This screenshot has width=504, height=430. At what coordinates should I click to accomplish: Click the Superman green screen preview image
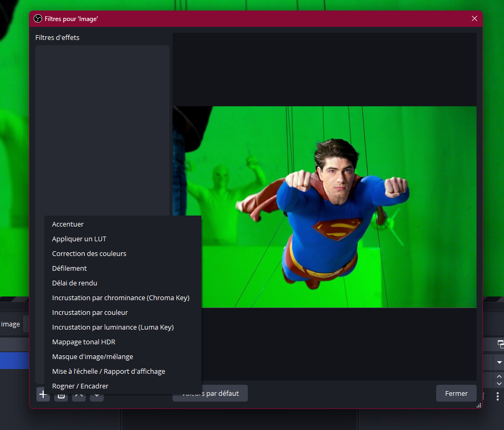pos(325,207)
